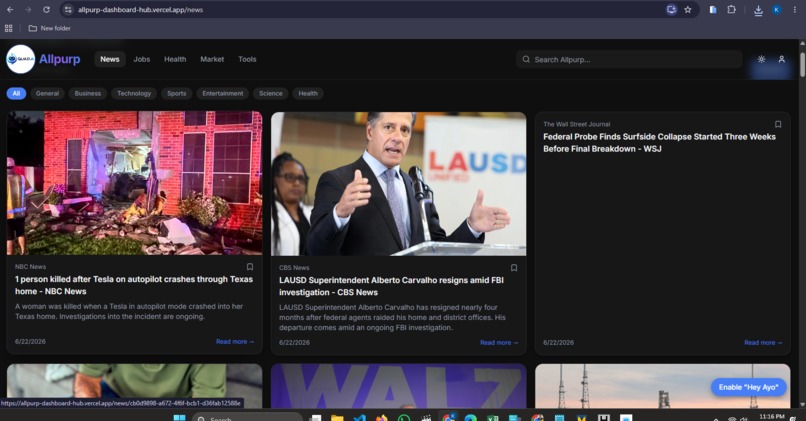The width and height of the screenshot is (806, 421).
Task: Open the News tab
Action: [x=109, y=59]
